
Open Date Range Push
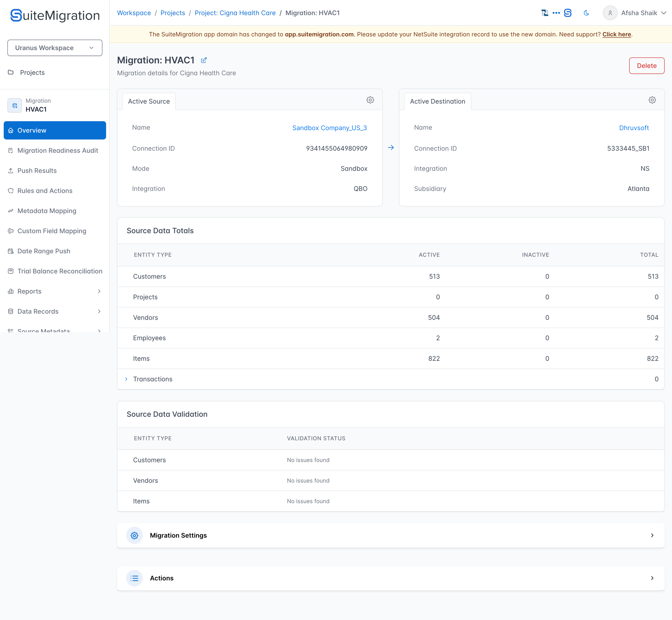(44, 251)
